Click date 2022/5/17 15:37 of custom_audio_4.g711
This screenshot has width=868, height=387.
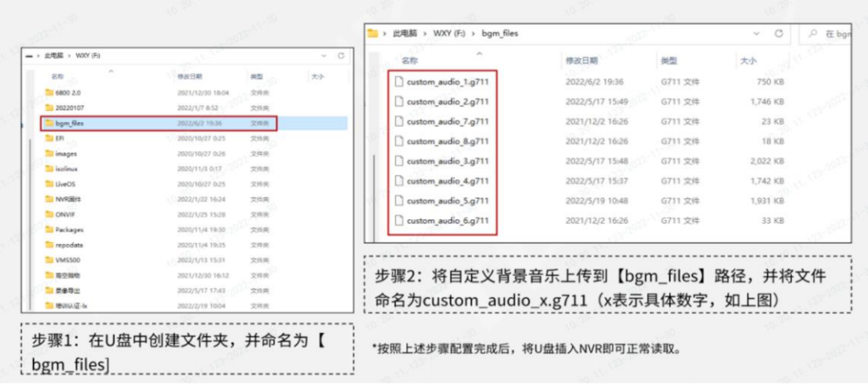pos(597,180)
